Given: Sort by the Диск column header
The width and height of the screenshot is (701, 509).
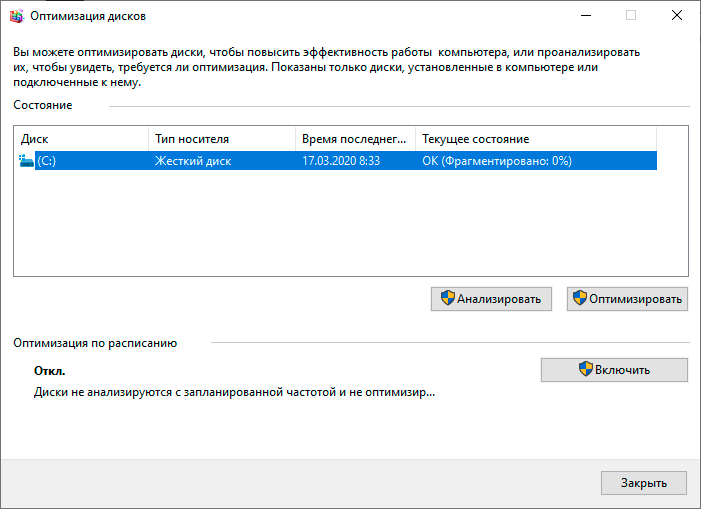Looking at the screenshot, I should tap(81, 139).
